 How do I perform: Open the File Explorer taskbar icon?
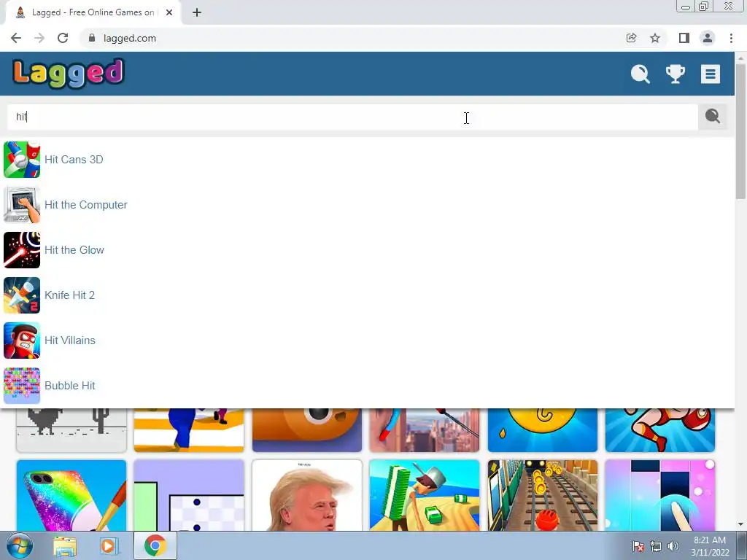65,546
